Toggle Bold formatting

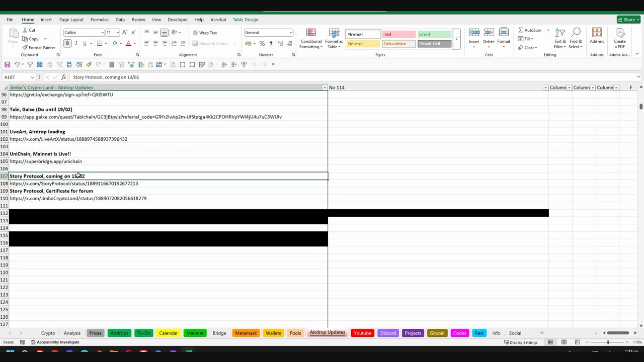(x=67, y=43)
